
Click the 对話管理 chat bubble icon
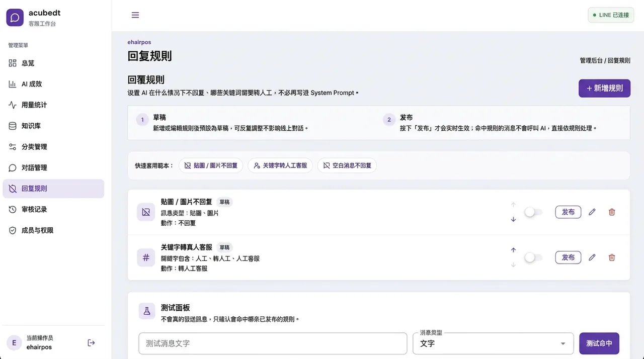point(13,167)
